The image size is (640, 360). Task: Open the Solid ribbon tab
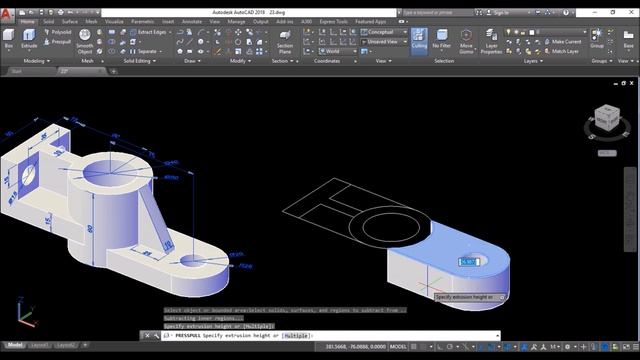[x=49, y=22]
